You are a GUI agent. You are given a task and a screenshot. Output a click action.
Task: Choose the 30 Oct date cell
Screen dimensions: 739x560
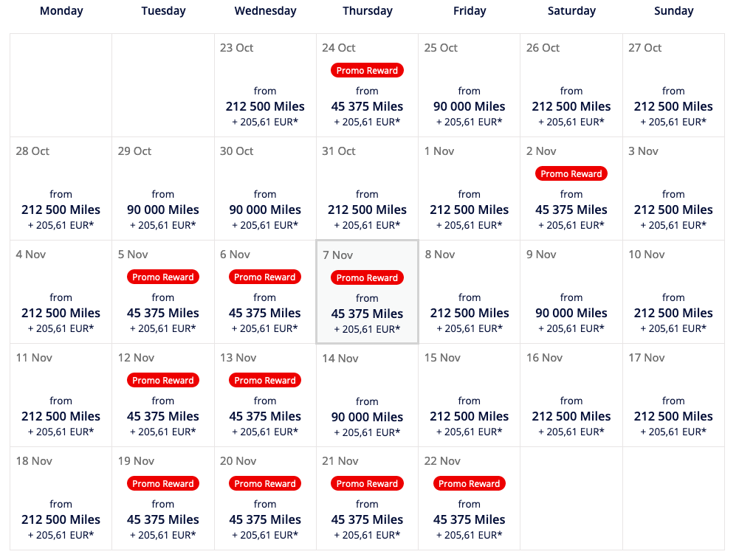(265, 188)
